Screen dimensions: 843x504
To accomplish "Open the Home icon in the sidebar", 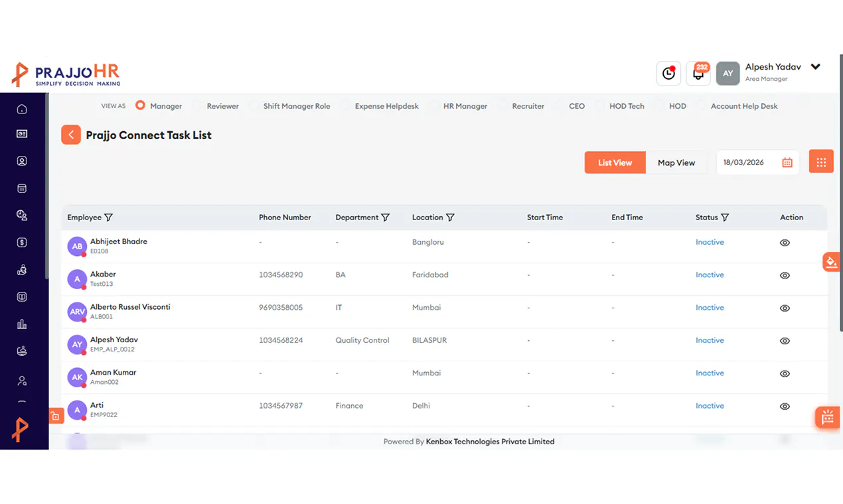I will tap(22, 109).
